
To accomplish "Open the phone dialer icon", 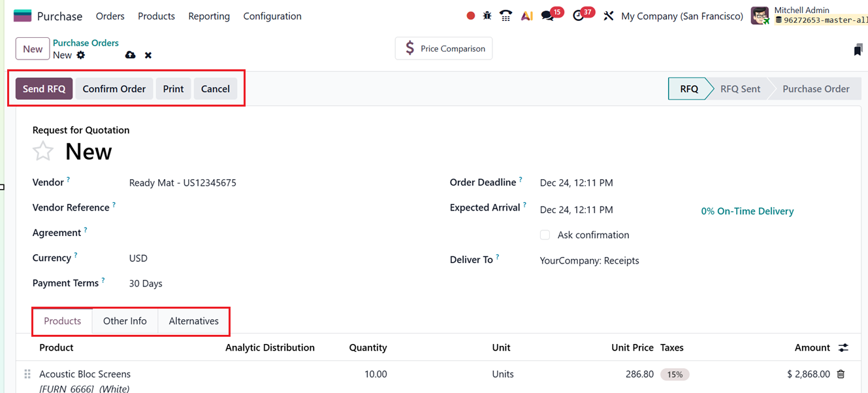I will 506,15.
